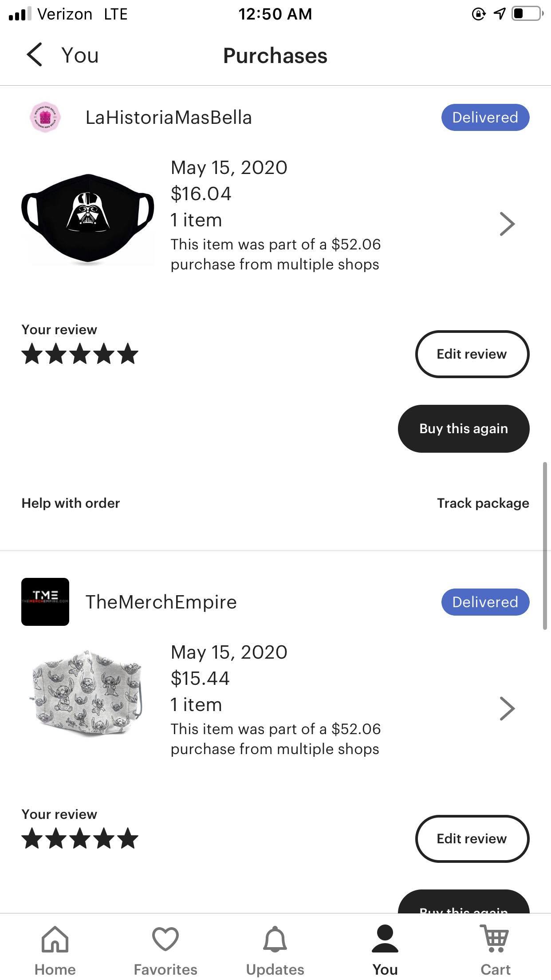Tap the Updates bell icon
551x980 pixels.
click(x=275, y=939)
